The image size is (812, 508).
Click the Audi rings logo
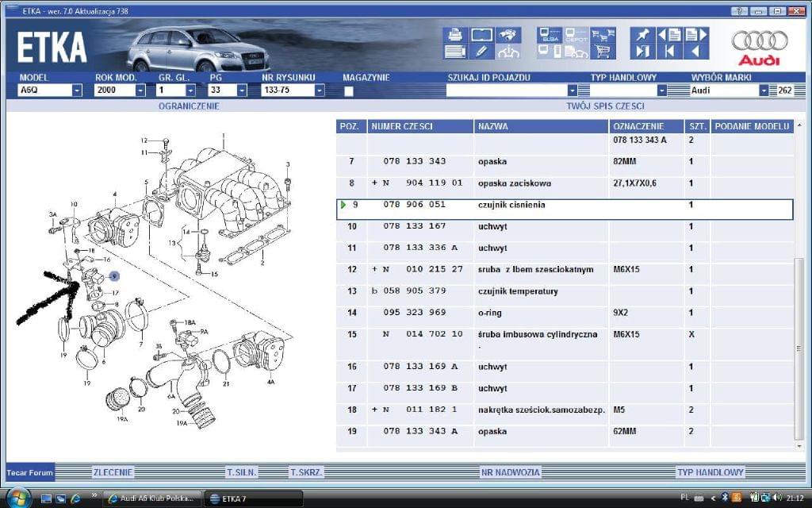[759, 40]
